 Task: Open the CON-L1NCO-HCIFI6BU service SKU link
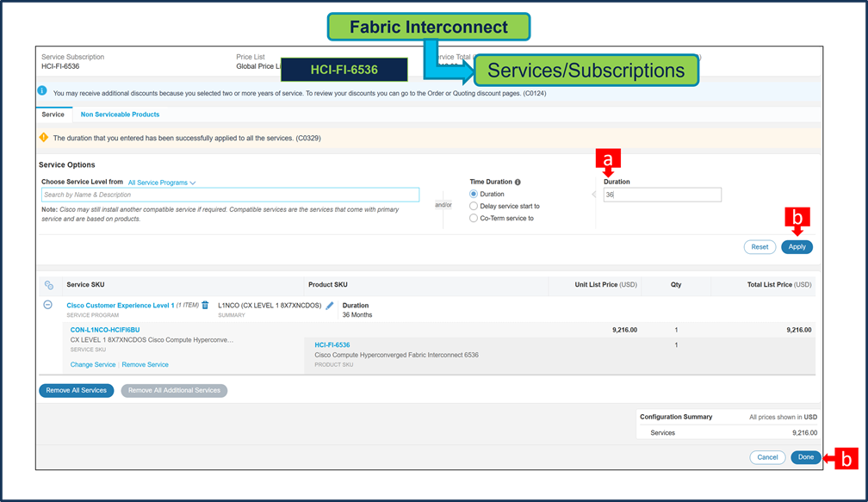click(x=105, y=330)
